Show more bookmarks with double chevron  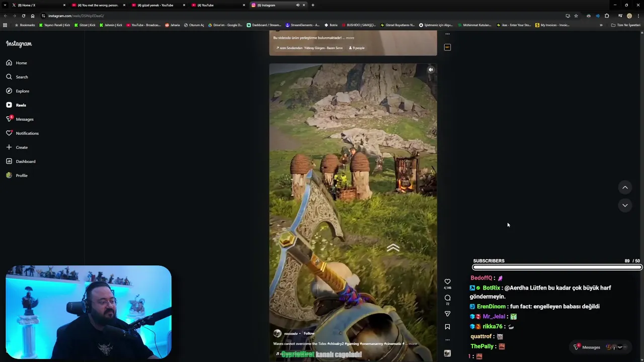[601, 25]
